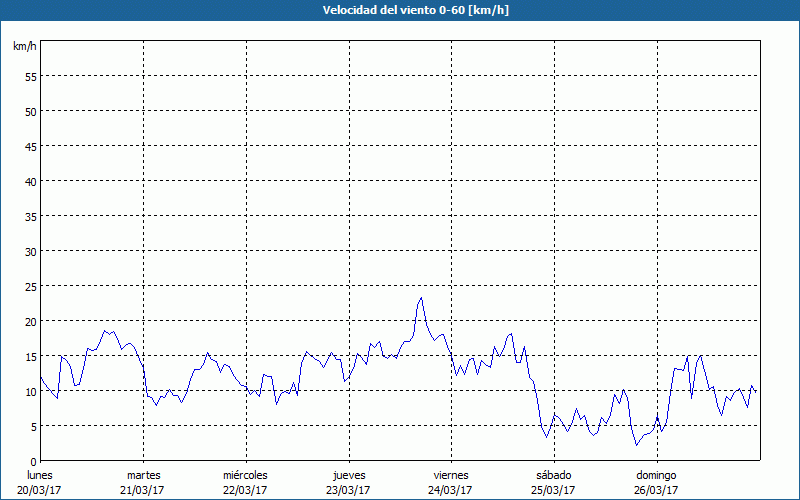
Task: Select the 55 tick label on the y-axis
Action: (x=30, y=76)
